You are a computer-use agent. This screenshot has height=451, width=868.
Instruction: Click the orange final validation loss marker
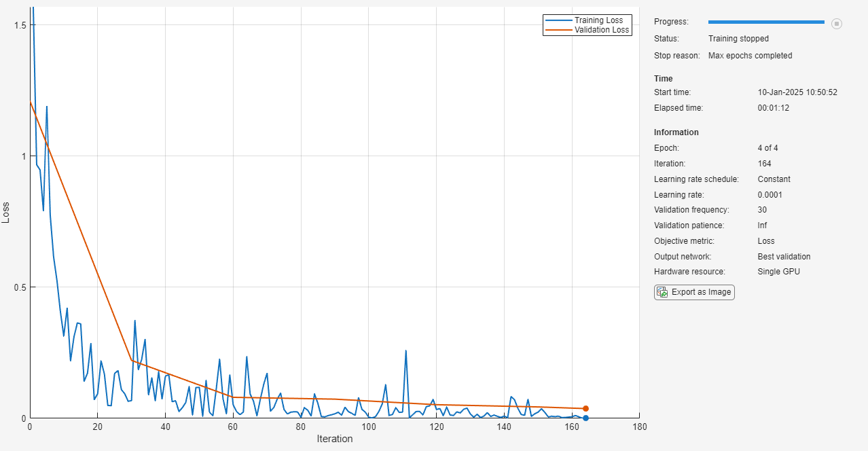(585, 408)
